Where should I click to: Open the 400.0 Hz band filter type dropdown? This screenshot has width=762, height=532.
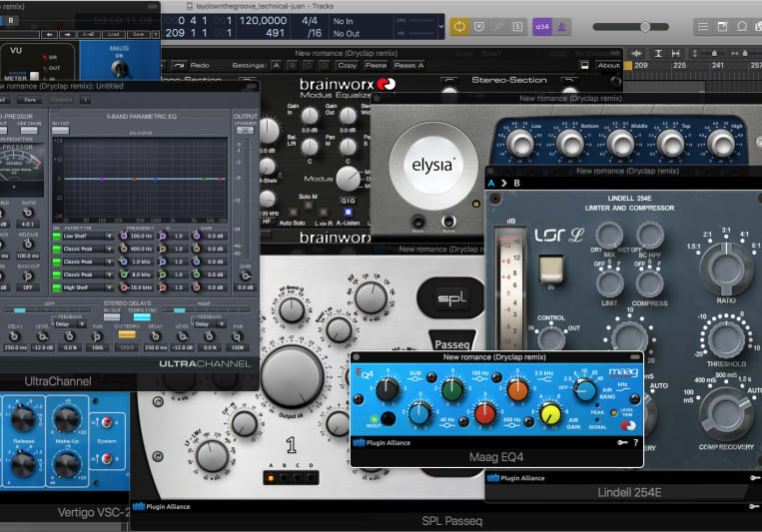[x=88, y=249]
